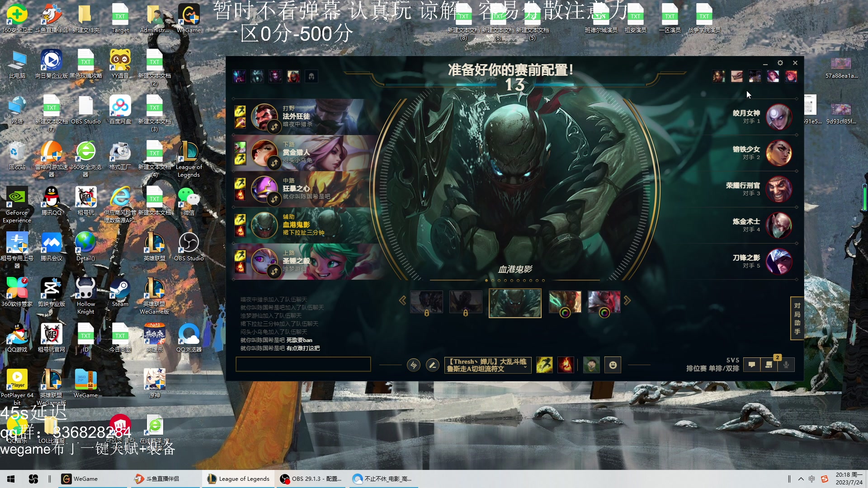Open Steam desktop shortcut
The height and width of the screenshot is (488, 868).
tap(120, 292)
